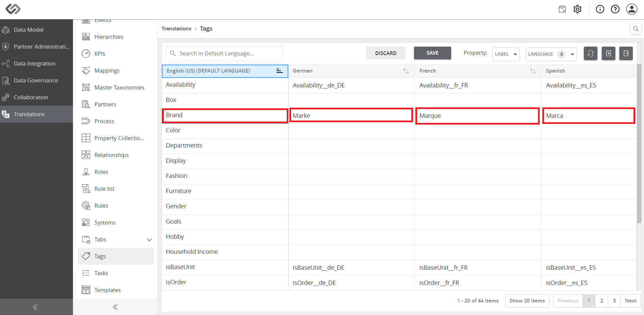Open Partners item
Screen dimensions: 644x315
coord(115,104)
